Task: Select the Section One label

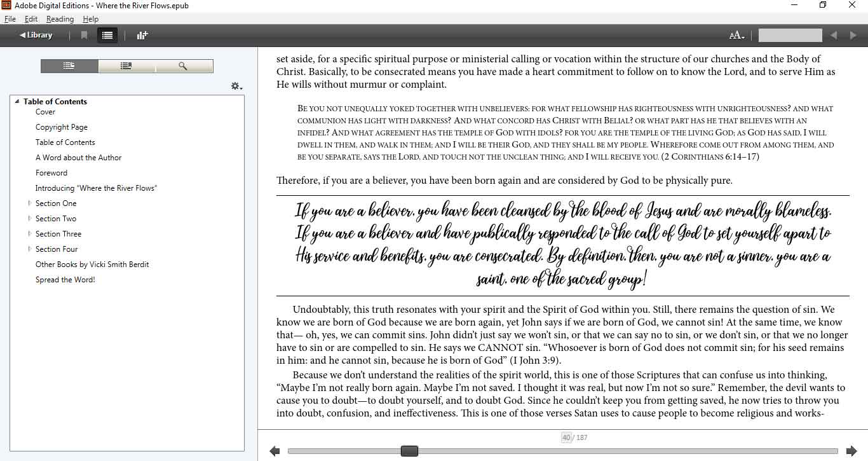Action: point(56,203)
